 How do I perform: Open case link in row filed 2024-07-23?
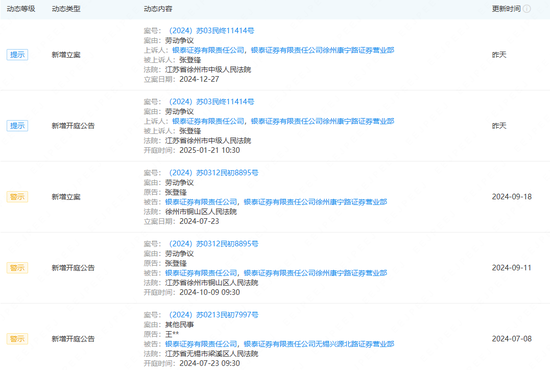click(x=214, y=173)
